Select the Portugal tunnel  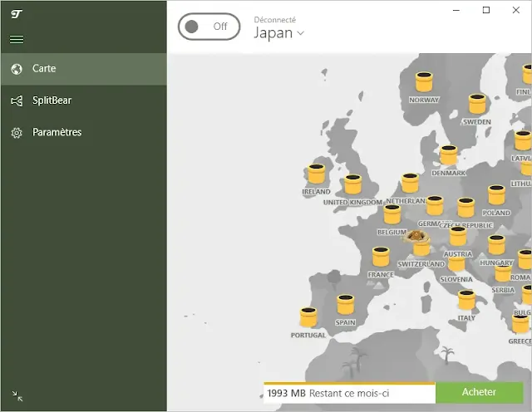(x=308, y=317)
